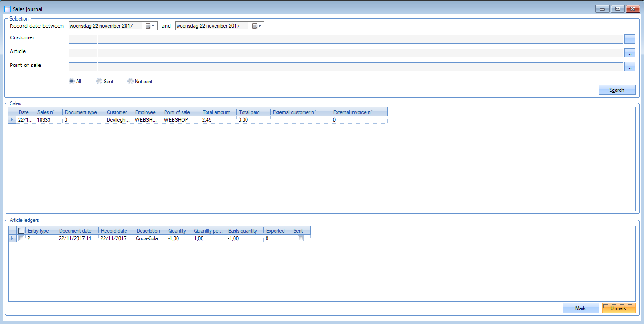Tick the Coca-Cola row selection checkbox

(21, 238)
